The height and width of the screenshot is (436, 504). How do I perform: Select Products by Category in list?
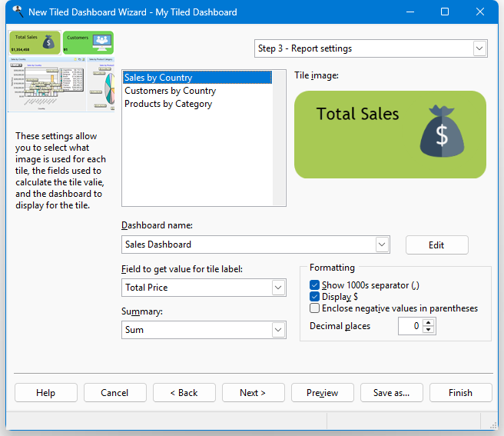[168, 104]
